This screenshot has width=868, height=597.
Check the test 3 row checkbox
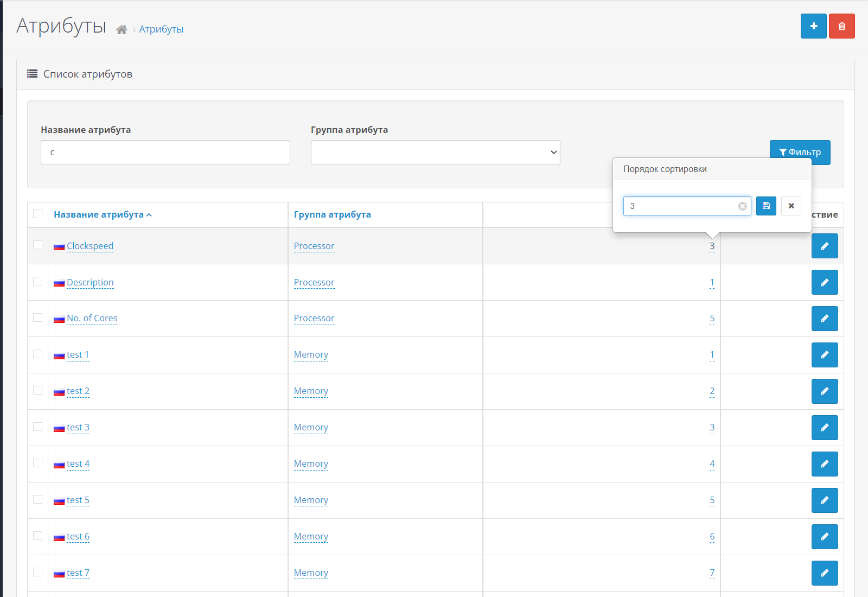pyautogui.click(x=37, y=427)
